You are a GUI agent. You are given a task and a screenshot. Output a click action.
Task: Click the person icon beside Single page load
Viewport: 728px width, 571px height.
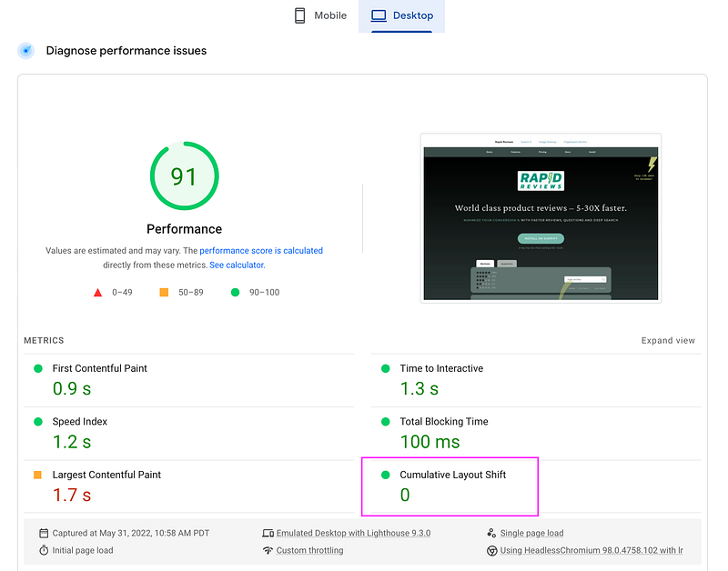(492, 533)
